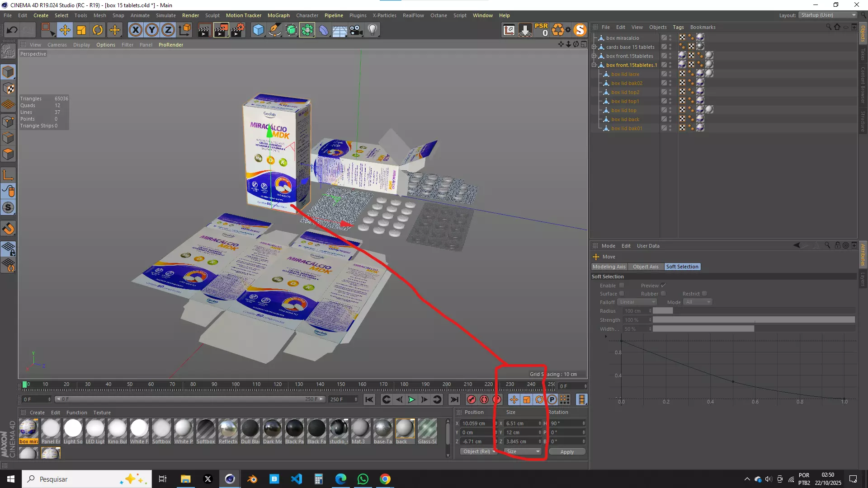
Task: Toggle Autokeying button
Action: [x=484, y=399]
